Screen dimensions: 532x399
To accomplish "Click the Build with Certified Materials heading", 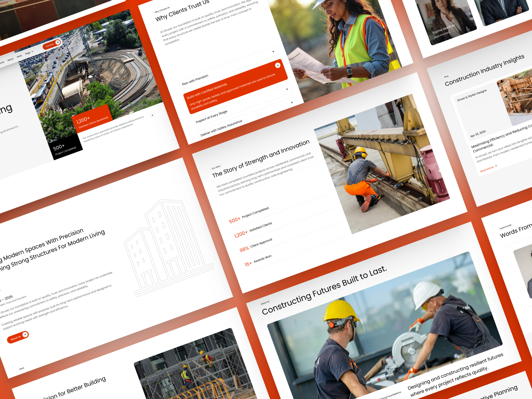I will click(x=207, y=91).
